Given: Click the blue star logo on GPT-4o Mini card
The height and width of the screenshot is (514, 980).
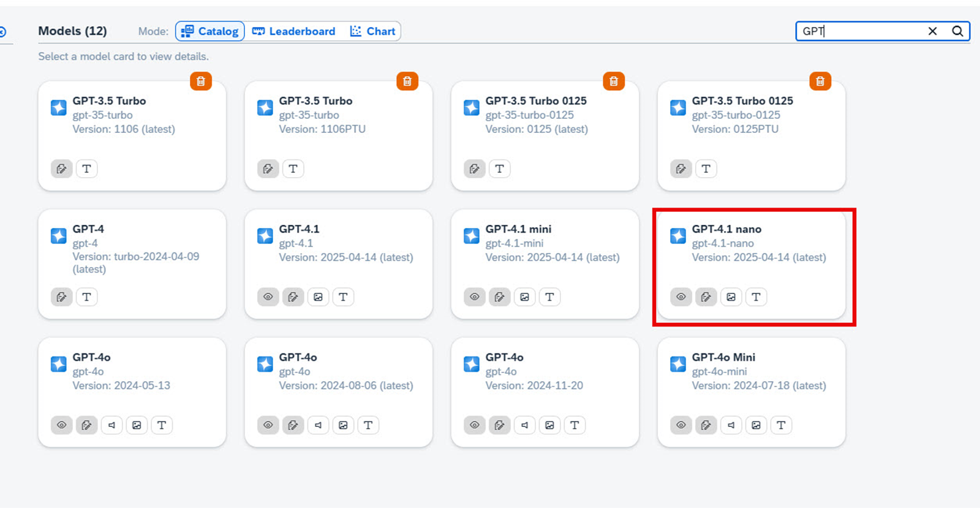Looking at the screenshot, I should click(677, 364).
